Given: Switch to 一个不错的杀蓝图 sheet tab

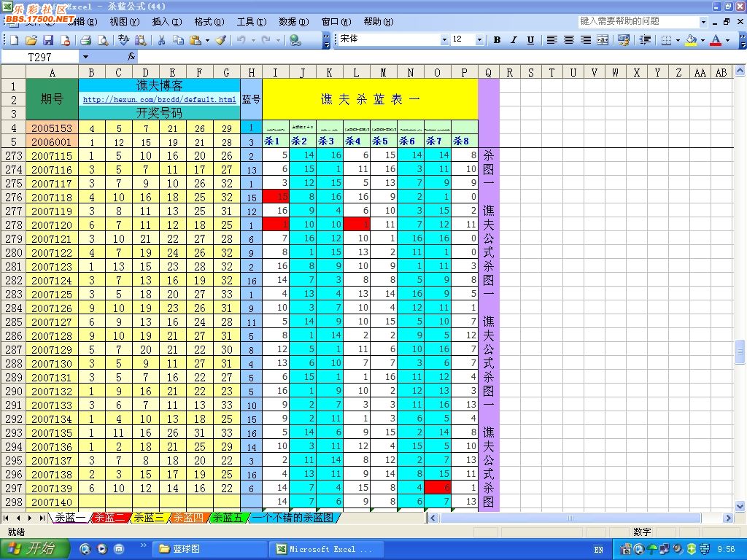Looking at the screenshot, I should [293, 518].
